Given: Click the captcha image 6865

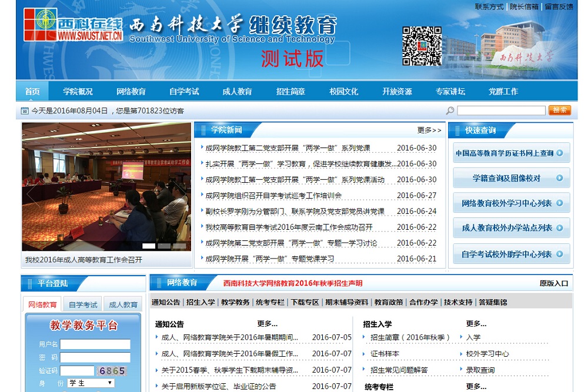Looking at the screenshot, I should pos(112,371).
